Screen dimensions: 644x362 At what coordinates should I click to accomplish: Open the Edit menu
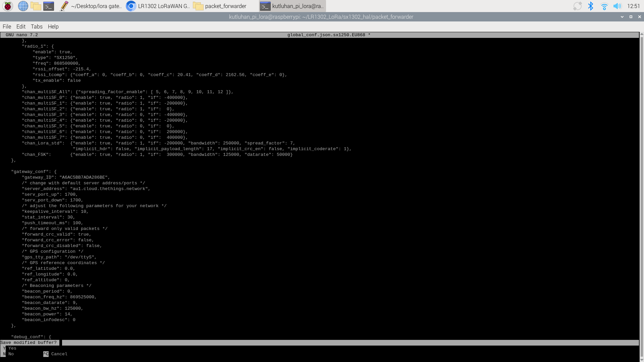(21, 26)
